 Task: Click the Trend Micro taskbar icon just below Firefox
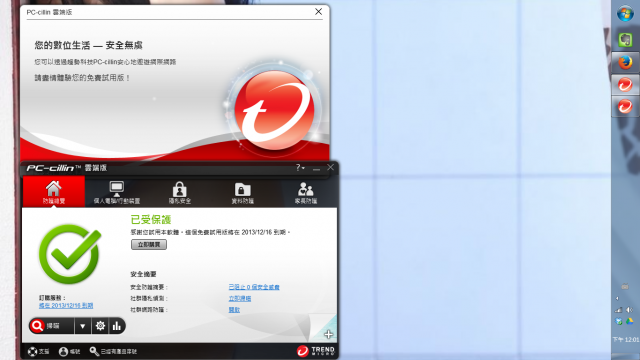pyautogui.click(x=625, y=85)
